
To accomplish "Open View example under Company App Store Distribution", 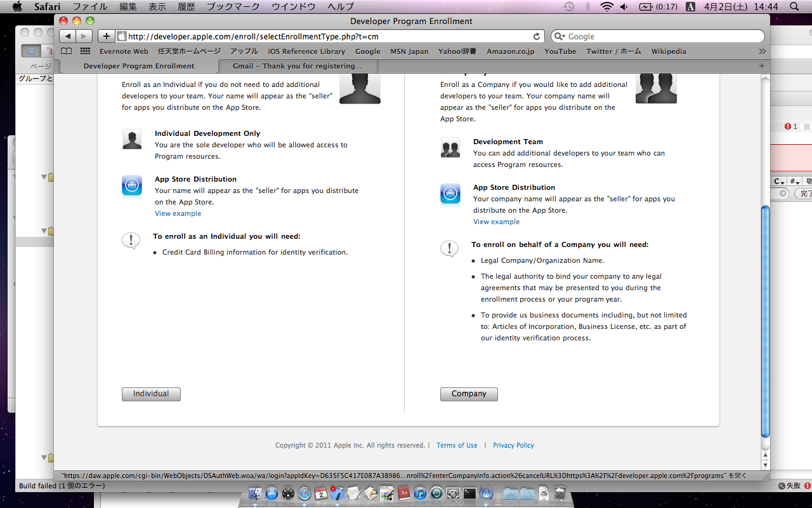I will [x=496, y=222].
